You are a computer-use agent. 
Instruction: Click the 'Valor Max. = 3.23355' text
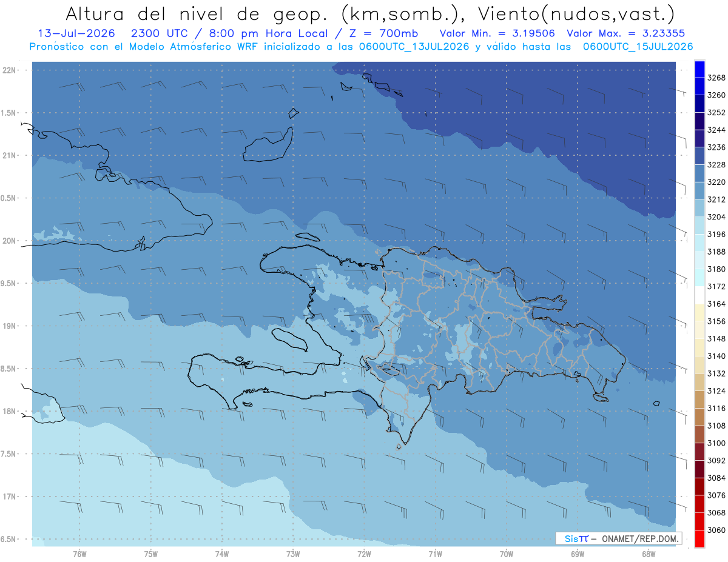click(626, 33)
